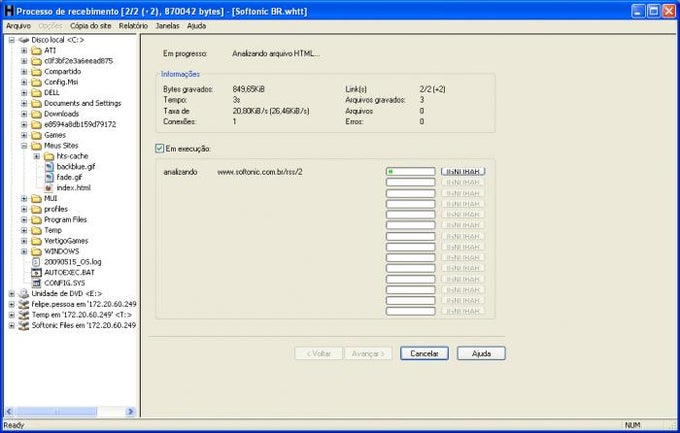Click the MUI folder icon
680x433 pixels.
tap(36, 198)
